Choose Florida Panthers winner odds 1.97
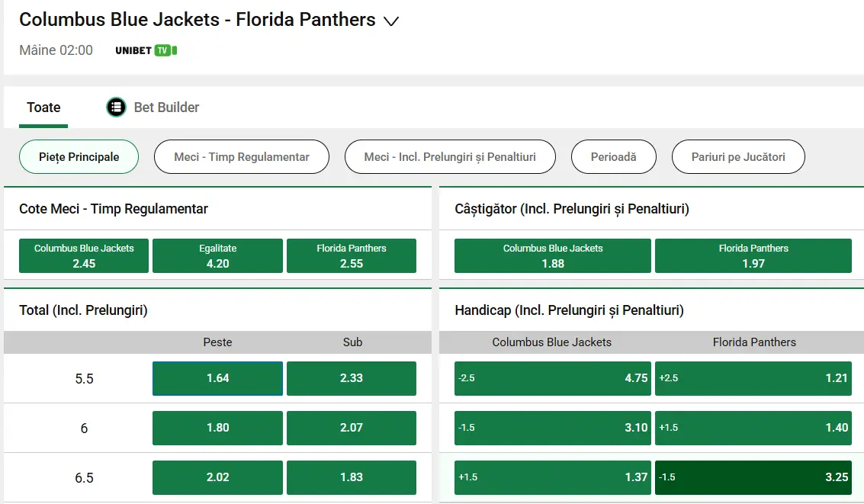This screenshot has height=504, width=864. pos(753,255)
